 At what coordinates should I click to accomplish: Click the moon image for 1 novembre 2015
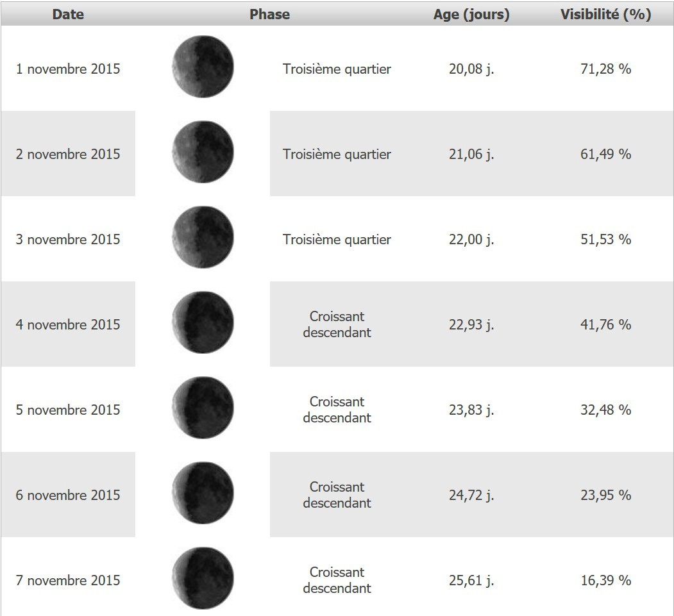click(203, 67)
